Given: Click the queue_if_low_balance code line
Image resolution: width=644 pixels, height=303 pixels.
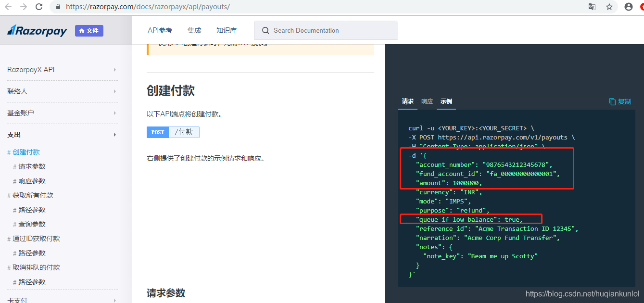Looking at the screenshot, I should [469, 220].
